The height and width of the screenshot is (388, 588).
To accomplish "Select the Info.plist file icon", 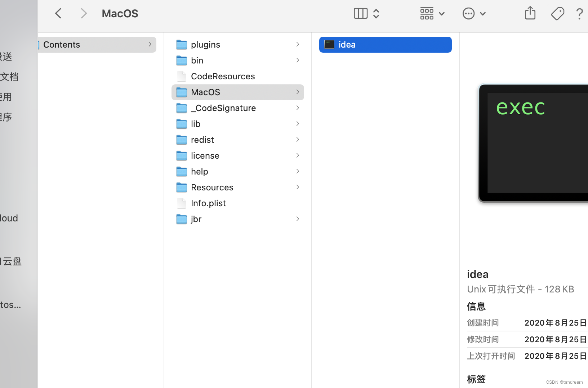I will [182, 203].
